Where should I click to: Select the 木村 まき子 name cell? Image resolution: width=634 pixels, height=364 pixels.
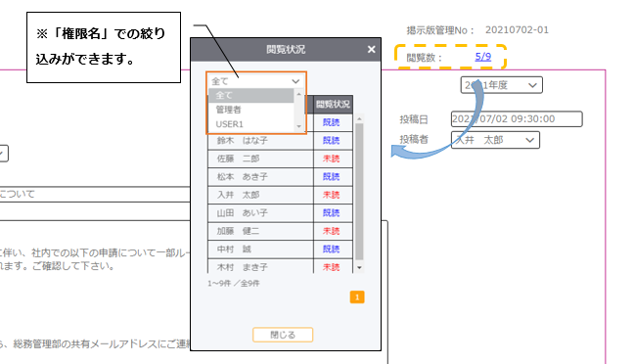[261, 266]
